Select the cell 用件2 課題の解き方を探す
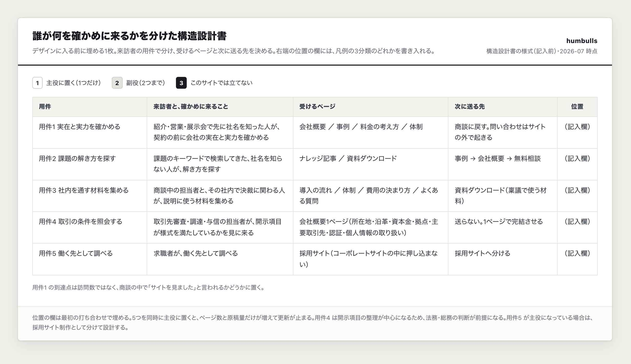 point(90,164)
